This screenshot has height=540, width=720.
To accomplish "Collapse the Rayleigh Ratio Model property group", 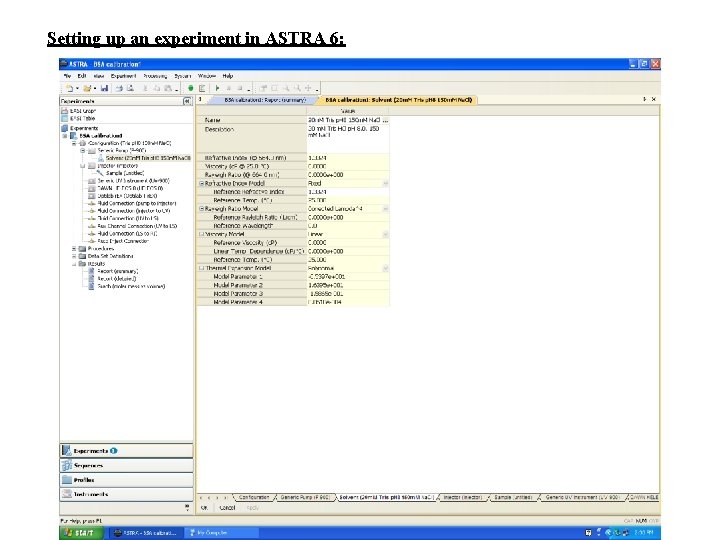I will click(201, 209).
